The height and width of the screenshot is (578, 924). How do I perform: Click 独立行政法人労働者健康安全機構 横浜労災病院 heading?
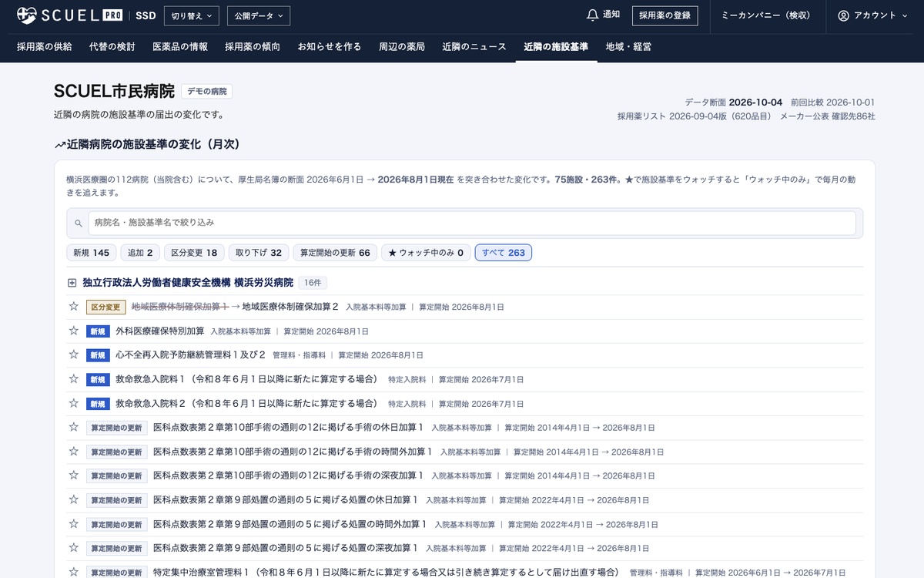tap(188, 283)
